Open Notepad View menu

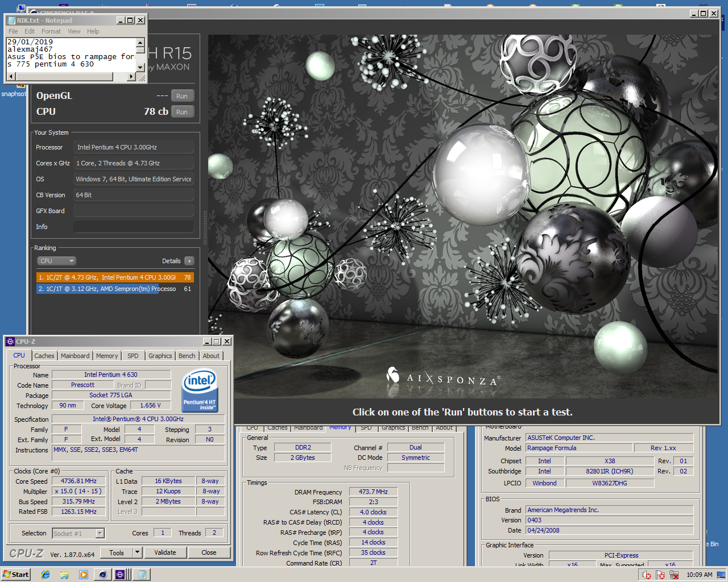coord(74,31)
